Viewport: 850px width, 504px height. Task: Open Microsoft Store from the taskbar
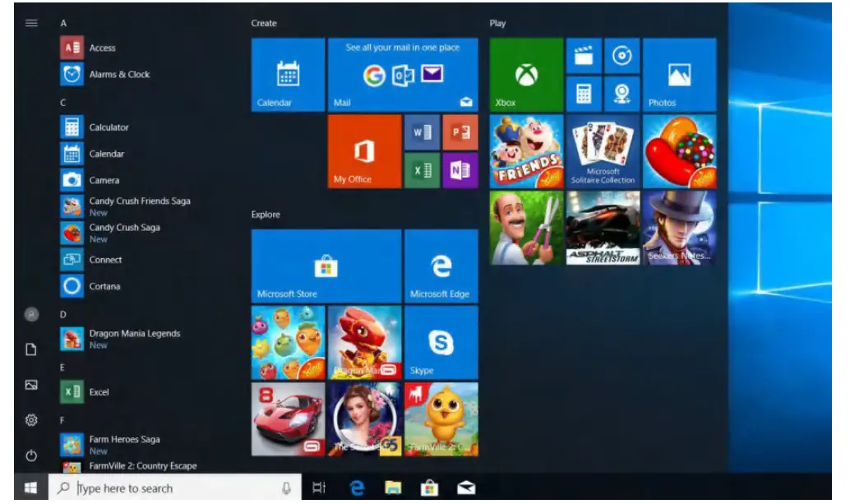[429, 488]
